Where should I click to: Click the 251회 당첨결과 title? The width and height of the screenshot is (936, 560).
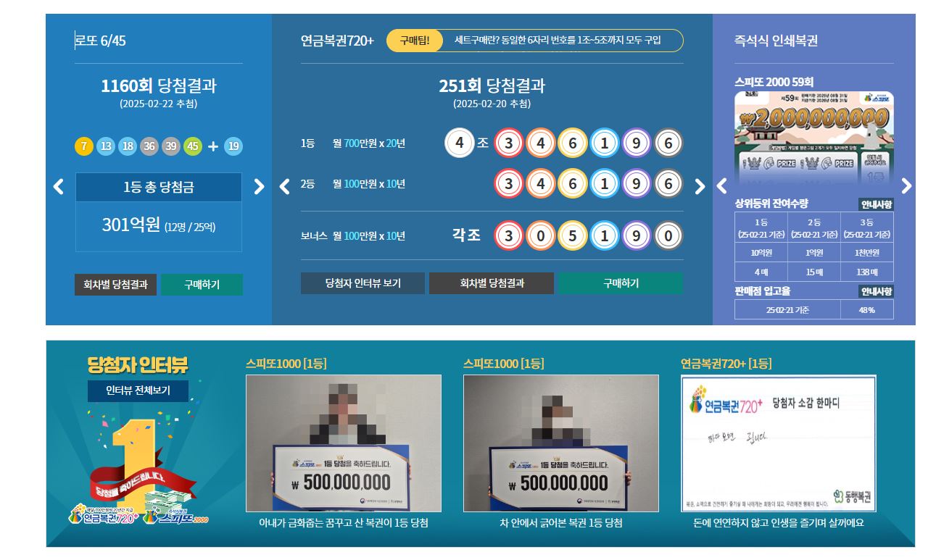pos(492,85)
